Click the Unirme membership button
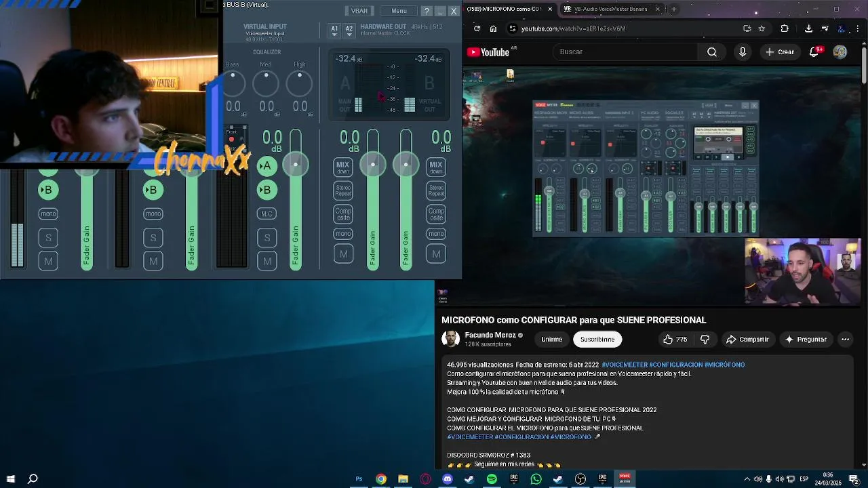 point(551,339)
